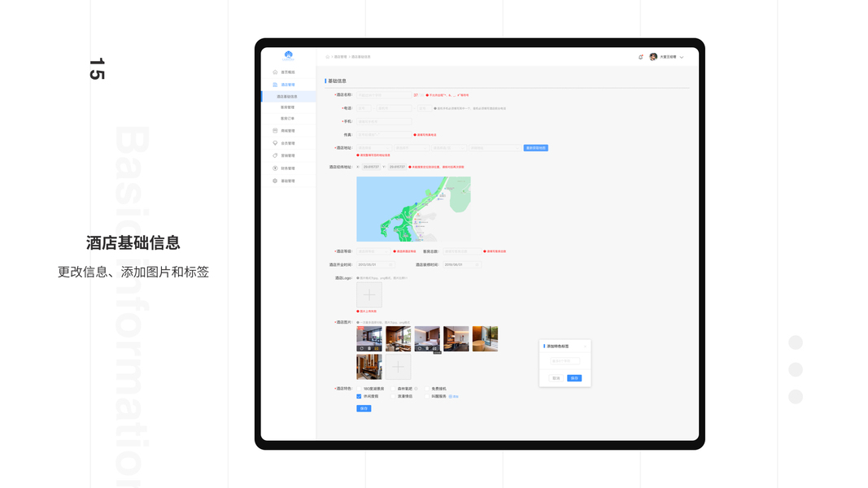Image resolution: width=868 pixels, height=488 pixels.
Task: Click the rotate icon on third hotel photo
Action: 420,348
